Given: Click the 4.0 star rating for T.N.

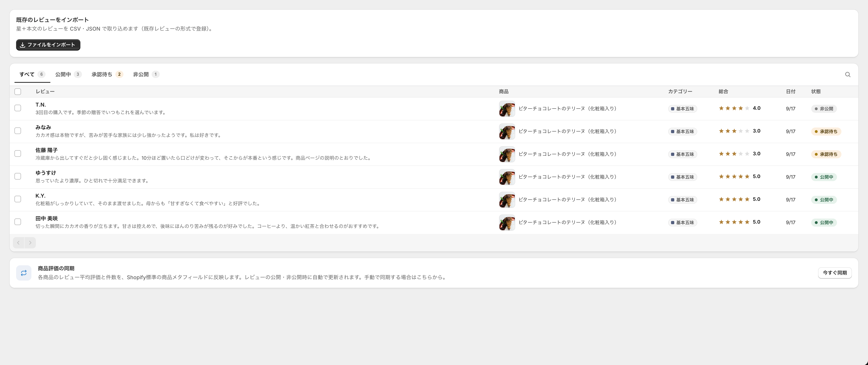Looking at the screenshot, I should point(739,108).
